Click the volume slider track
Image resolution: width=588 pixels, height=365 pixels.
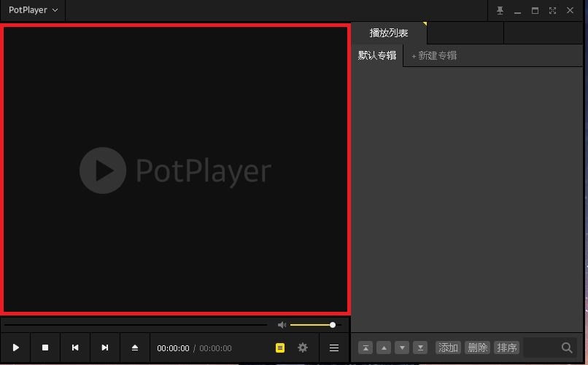(312, 325)
